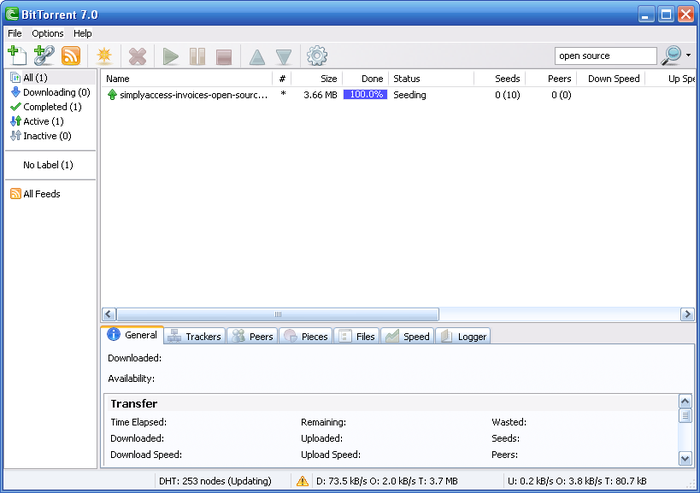Open the Options menu
Image resolution: width=700 pixels, height=493 pixels.
tap(47, 33)
